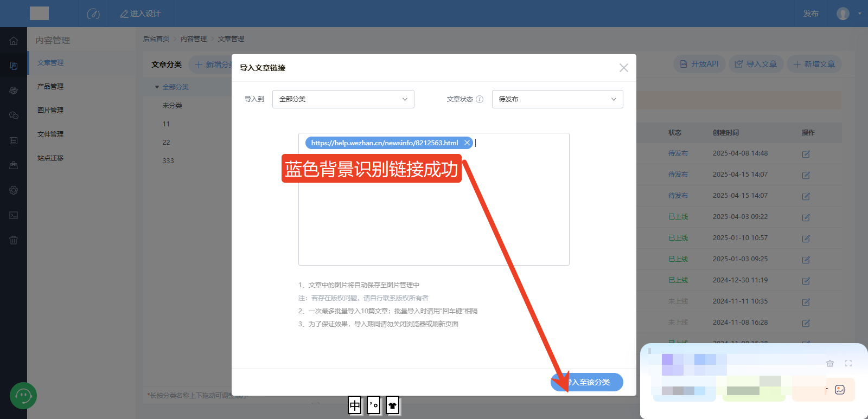Screen dimensions: 868x419
Task: Click the 创建时间 column header
Action: (726, 133)
